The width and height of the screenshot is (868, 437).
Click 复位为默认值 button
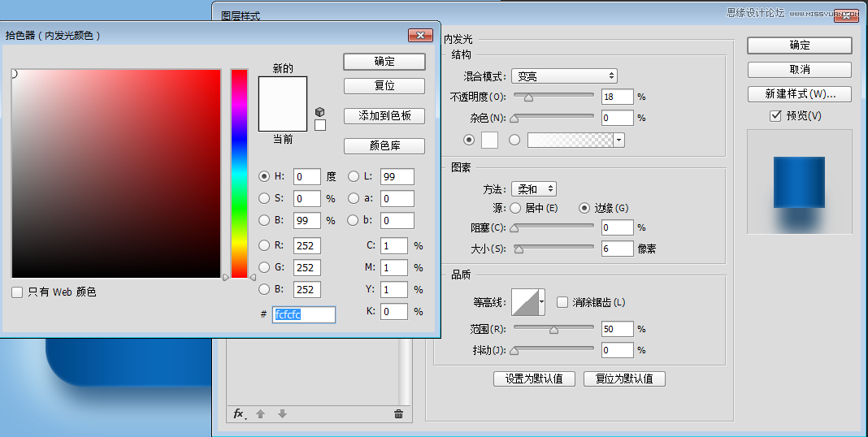[x=624, y=379]
